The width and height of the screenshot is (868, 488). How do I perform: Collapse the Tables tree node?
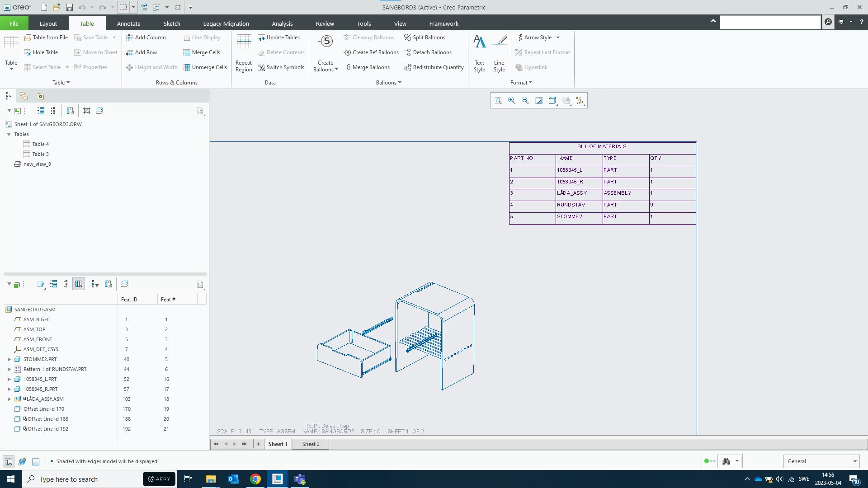pos(9,134)
